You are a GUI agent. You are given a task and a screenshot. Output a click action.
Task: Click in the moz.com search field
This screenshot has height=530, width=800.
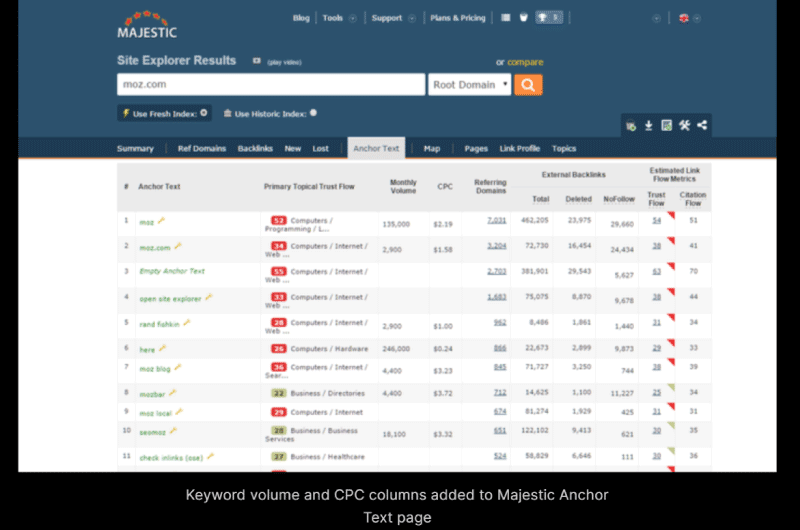pos(271,85)
